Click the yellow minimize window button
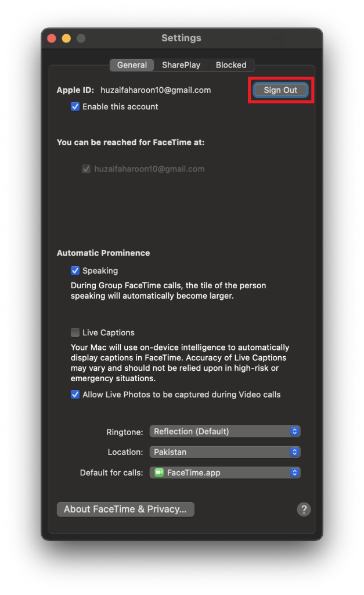Viewport: 364px width, 595px height. pos(66,38)
